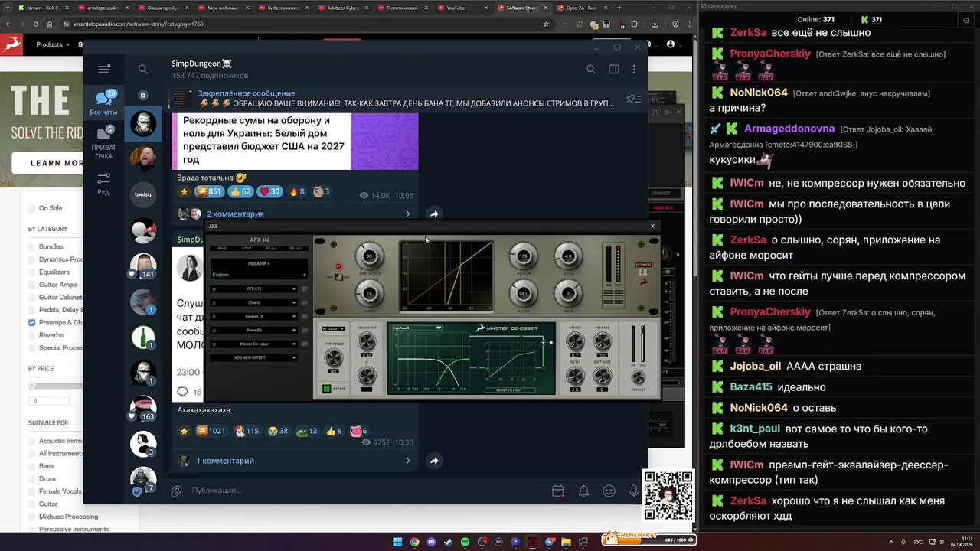Screen dimensions: 980x551
Task: Click SAVE in the AFX IN panel
Action: pos(222,248)
